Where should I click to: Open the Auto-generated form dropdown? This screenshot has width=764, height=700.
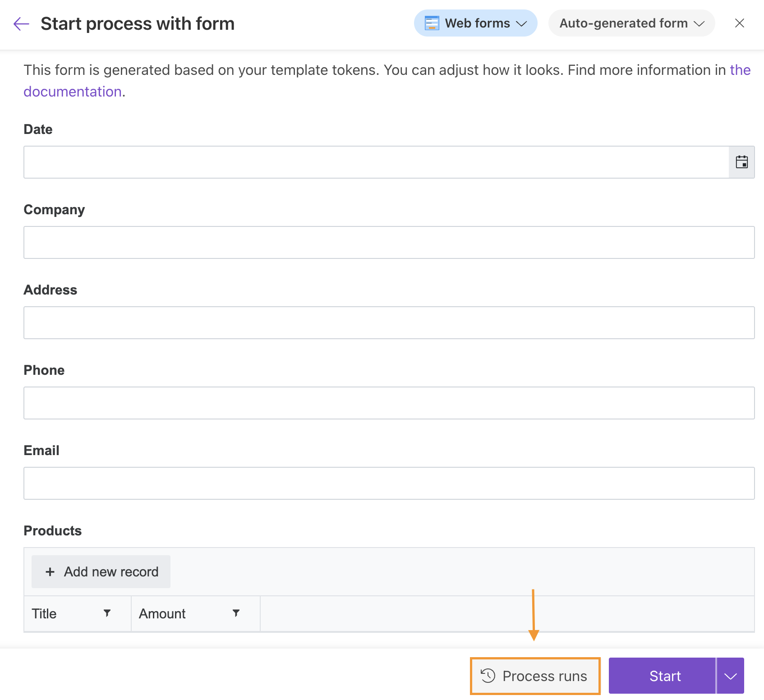(631, 23)
